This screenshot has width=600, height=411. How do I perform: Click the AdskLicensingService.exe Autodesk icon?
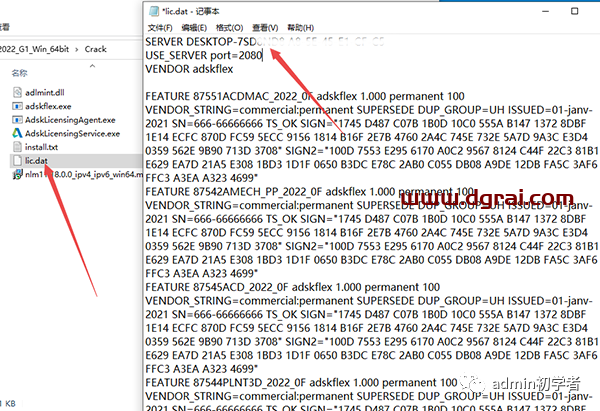pyautogui.click(x=19, y=133)
